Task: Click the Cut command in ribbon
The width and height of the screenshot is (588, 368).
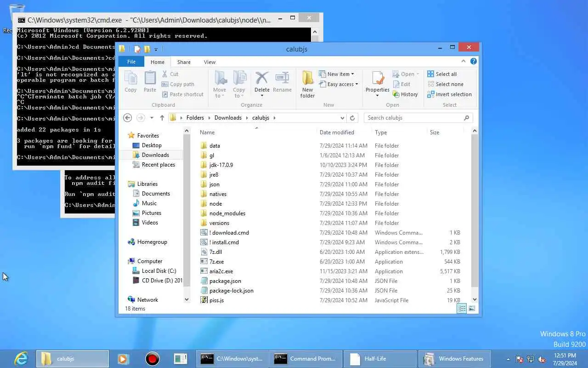Action: click(x=170, y=74)
